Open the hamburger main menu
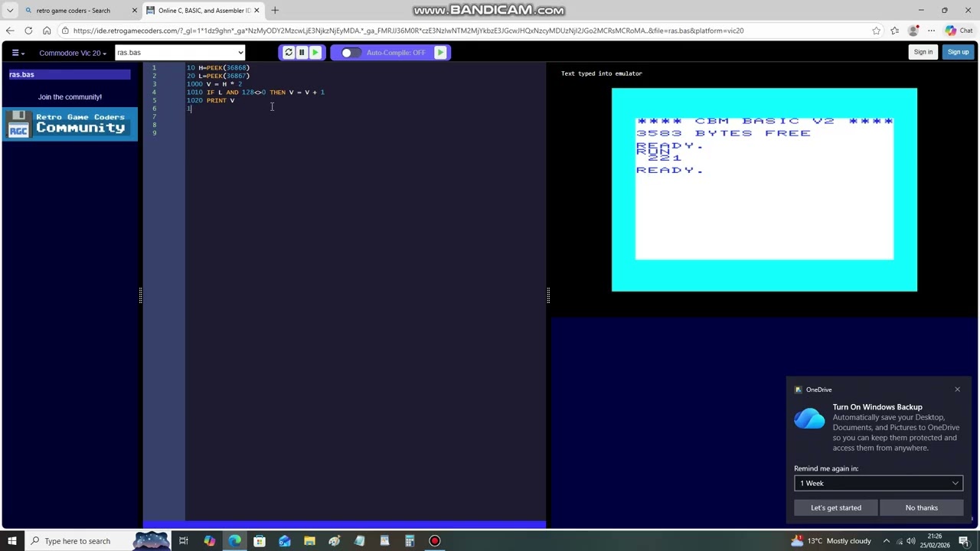The image size is (980, 551). pyautogui.click(x=18, y=53)
